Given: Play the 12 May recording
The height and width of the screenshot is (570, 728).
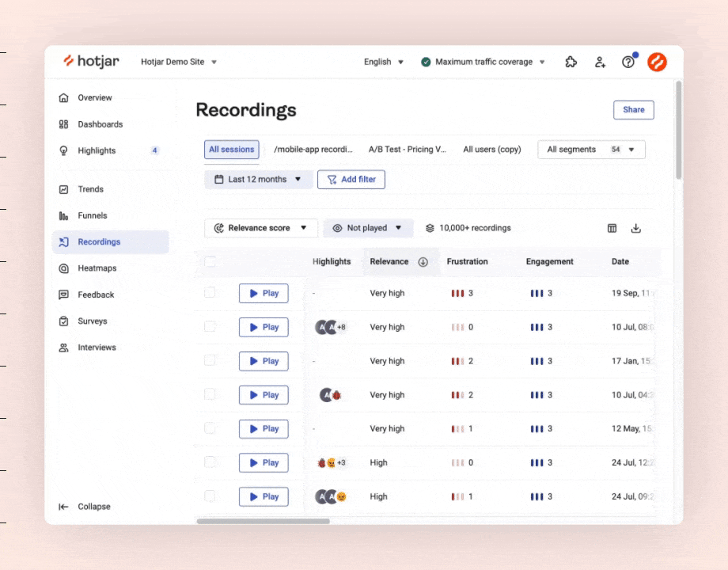Looking at the screenshot, I should point(264,429).
